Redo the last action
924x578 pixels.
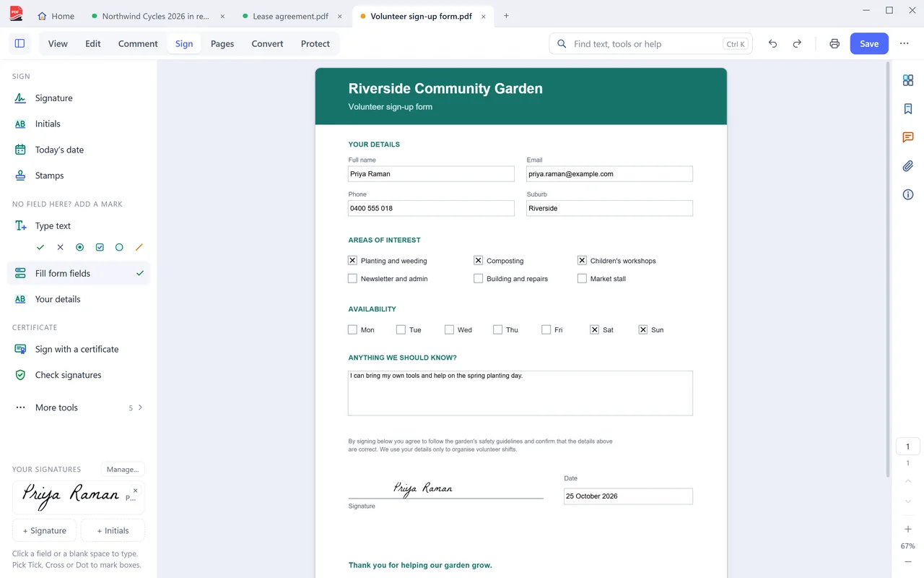[797, 43]
